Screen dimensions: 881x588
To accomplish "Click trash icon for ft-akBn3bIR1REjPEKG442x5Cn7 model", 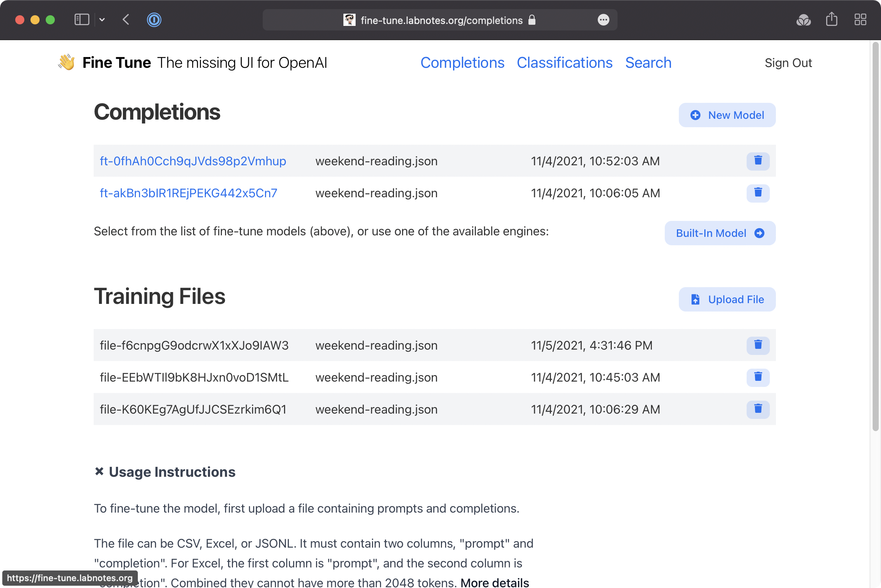I will click(x=758, y=193).
